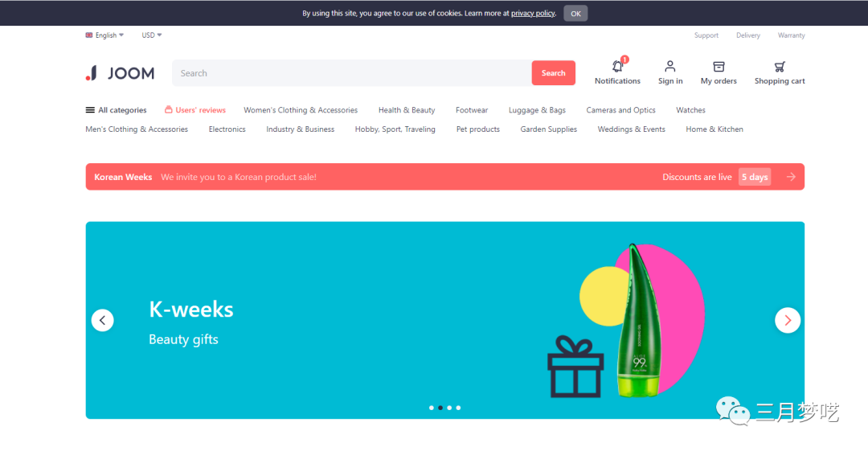The image size is (868, 451).
Task: Open Cameras and Optics category
Action: pyautogui.click(x=620, y=110)
